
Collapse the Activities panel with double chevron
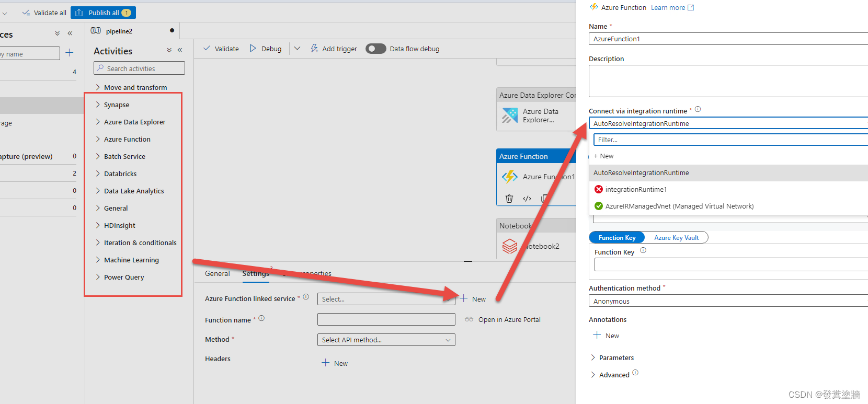point(179,50)
